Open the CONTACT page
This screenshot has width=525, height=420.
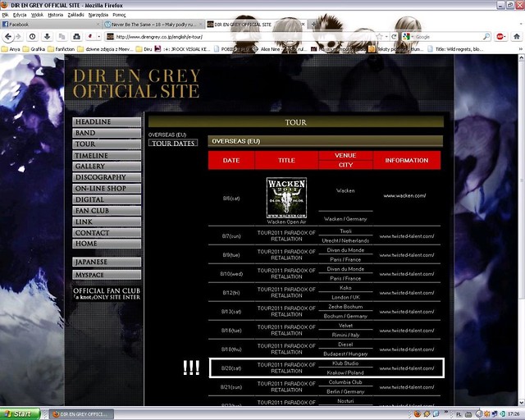tap(107, 233)
